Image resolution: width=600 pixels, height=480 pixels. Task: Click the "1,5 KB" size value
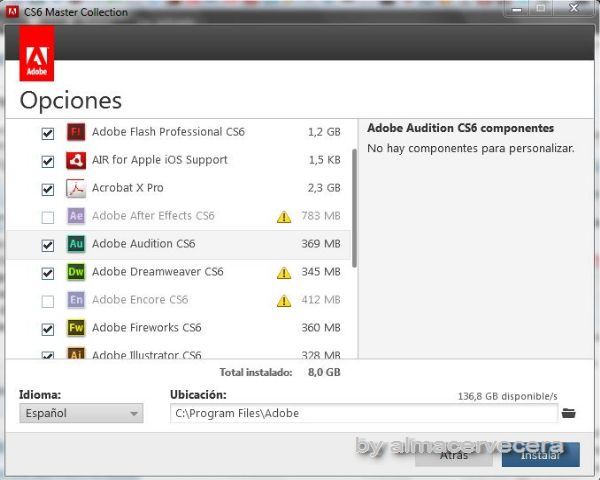pos(324,160)
